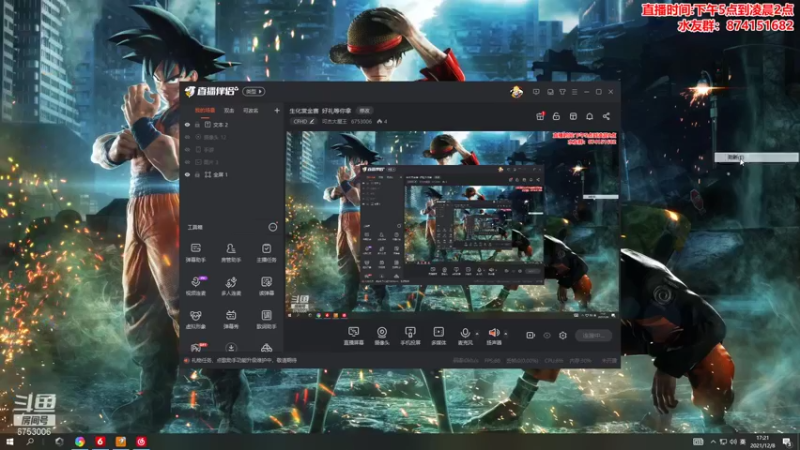This screenshot has height=450, width=800.
Task: Open the toolbox more options icon
Action: tap(273, 227)
